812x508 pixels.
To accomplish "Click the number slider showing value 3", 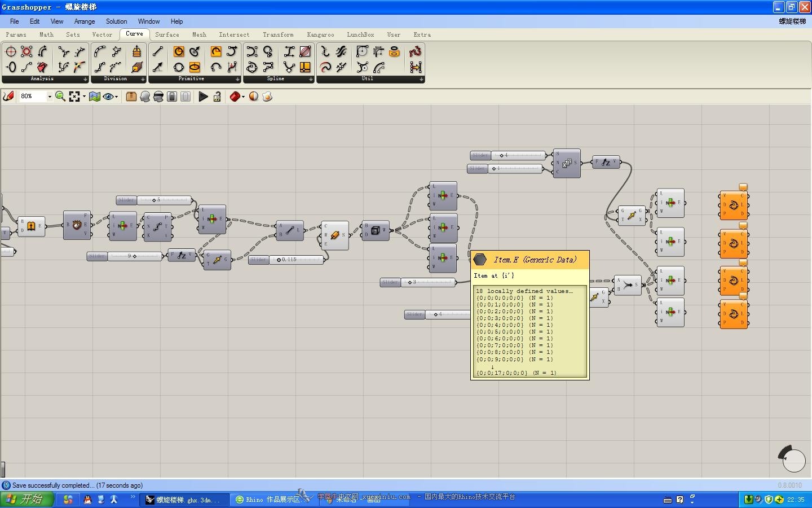I will 418,282.
